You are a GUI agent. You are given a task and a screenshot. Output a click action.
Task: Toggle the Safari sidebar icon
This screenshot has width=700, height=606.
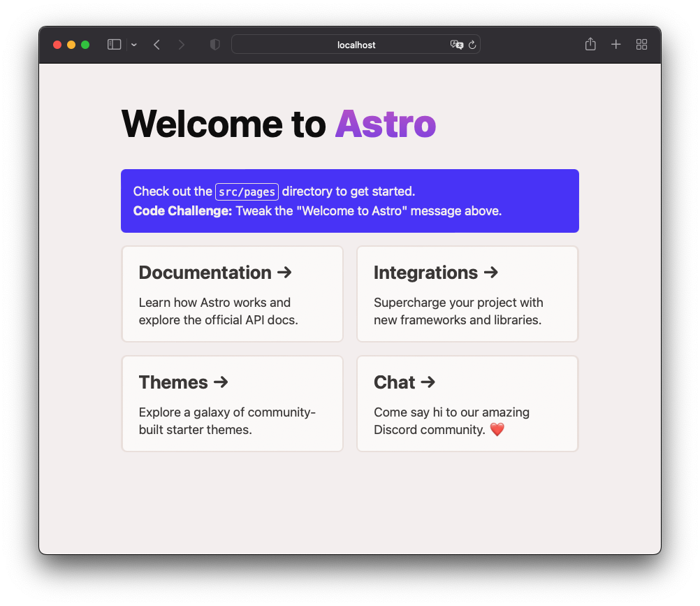coord(115,45)
